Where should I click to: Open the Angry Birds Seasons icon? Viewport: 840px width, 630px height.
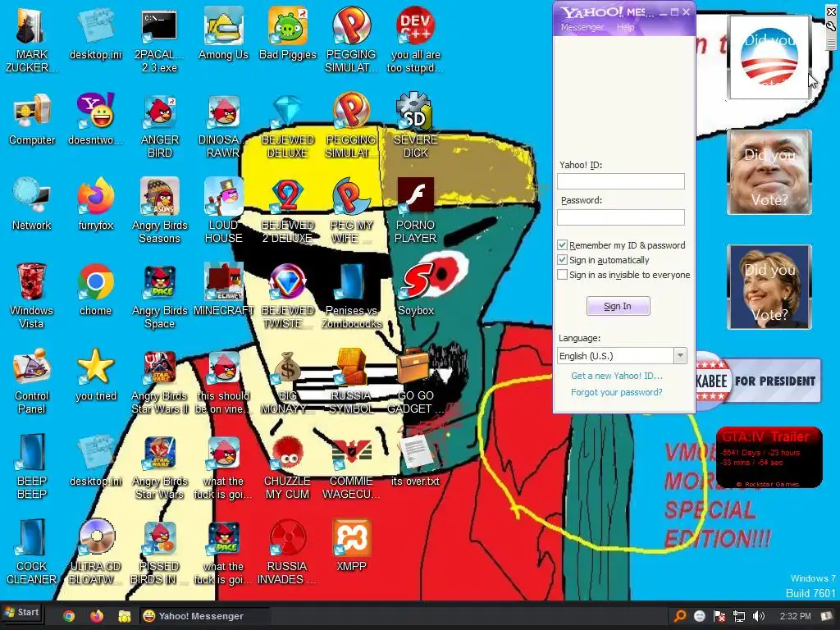point(160,210)
